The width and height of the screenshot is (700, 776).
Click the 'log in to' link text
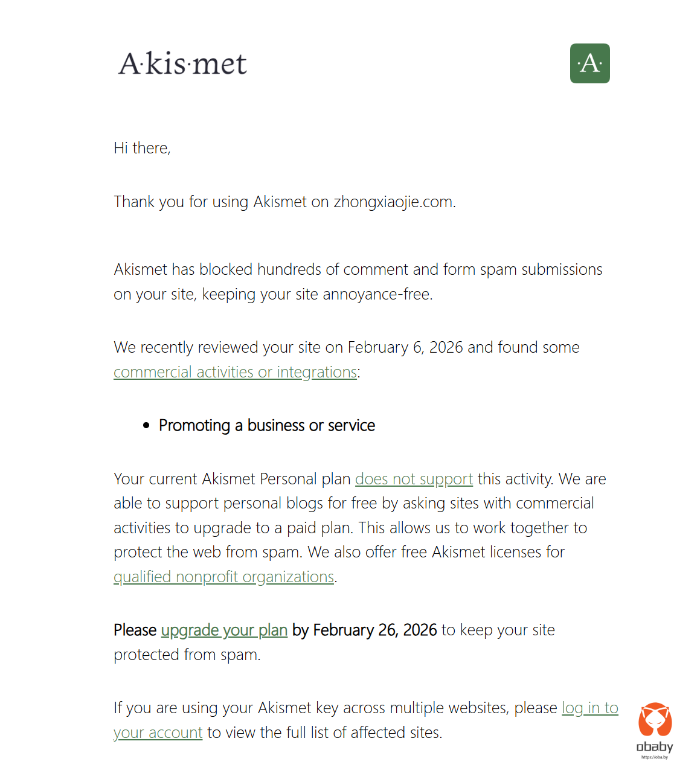[x=589, y=708]
